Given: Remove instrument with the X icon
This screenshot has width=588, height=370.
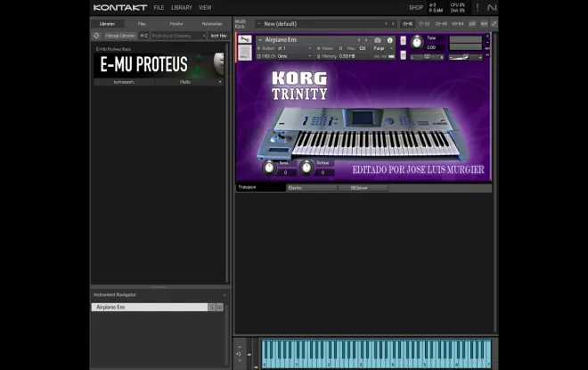Looking at the screenshot, I should click(x=487, y=37).
